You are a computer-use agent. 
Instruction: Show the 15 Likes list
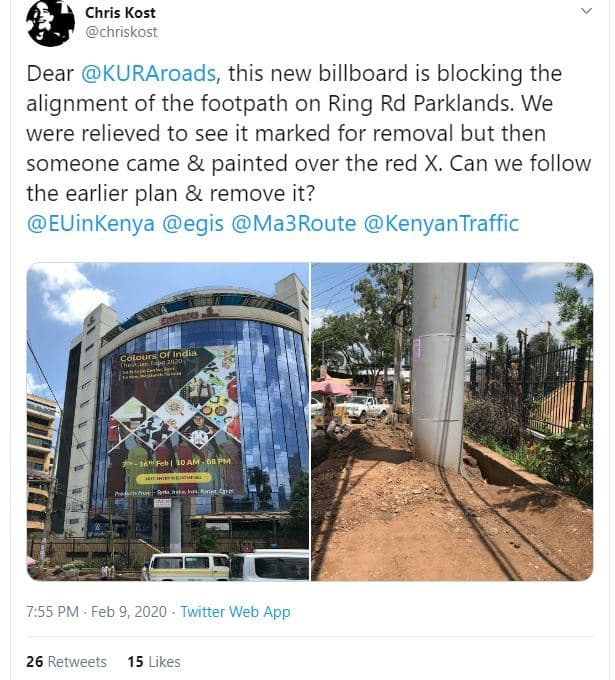coord(154,662)
